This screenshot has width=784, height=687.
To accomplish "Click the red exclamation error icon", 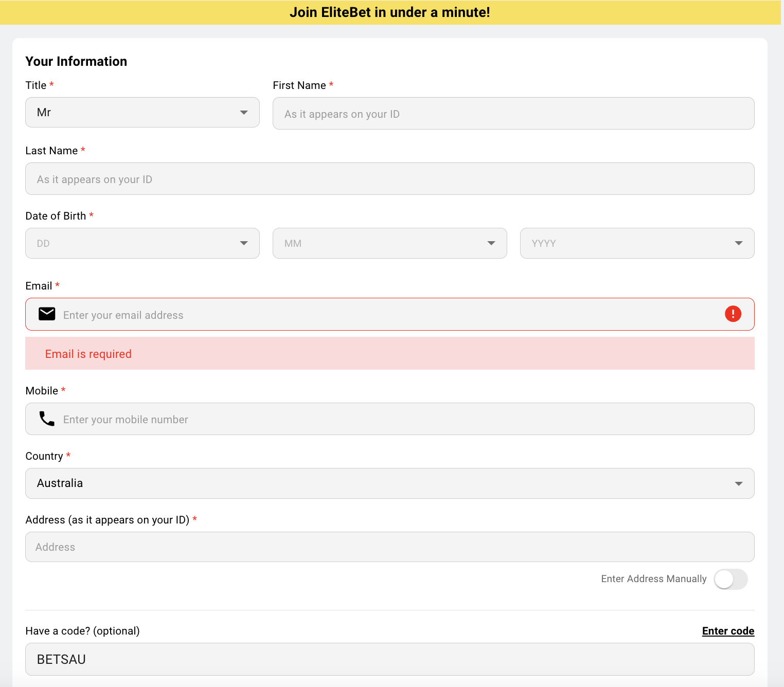I will pos(733,314).
